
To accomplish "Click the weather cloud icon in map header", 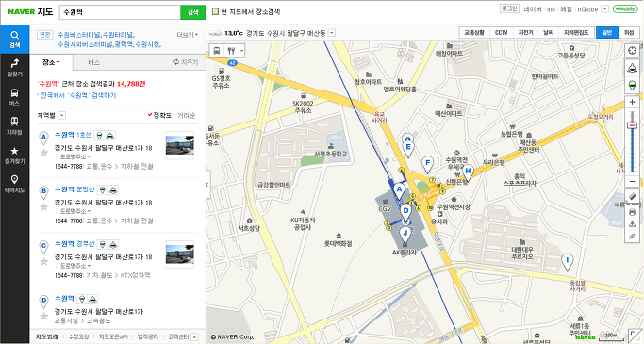I will click(216, 33).
